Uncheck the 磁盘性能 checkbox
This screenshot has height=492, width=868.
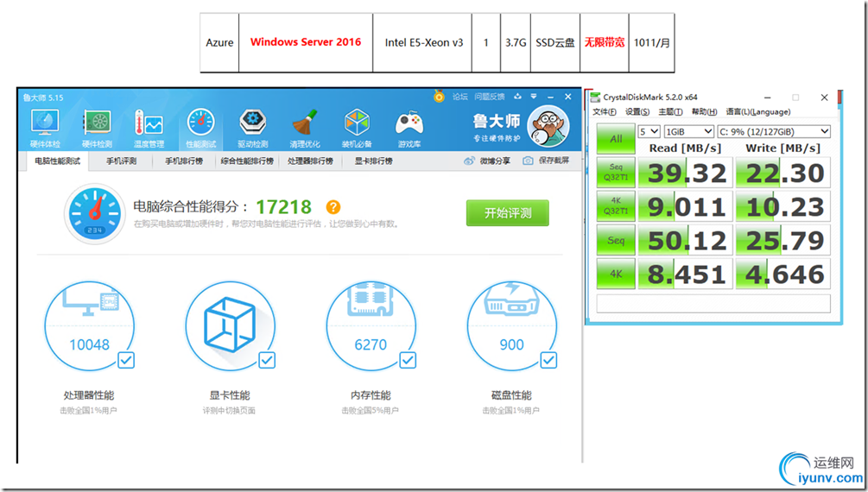(x=548, y=361)
